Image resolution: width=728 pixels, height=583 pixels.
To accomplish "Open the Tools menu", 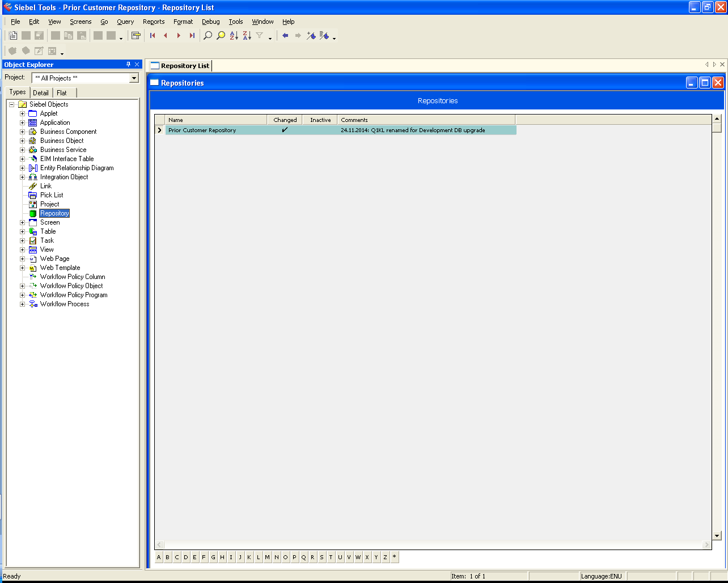I will [x=235, y=22].
